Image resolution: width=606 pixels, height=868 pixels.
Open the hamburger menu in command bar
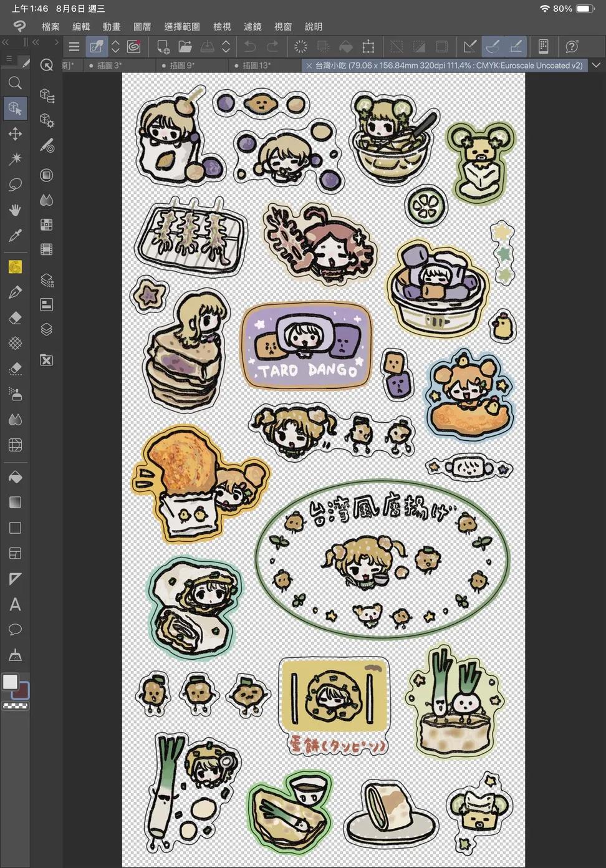point(74,47)
